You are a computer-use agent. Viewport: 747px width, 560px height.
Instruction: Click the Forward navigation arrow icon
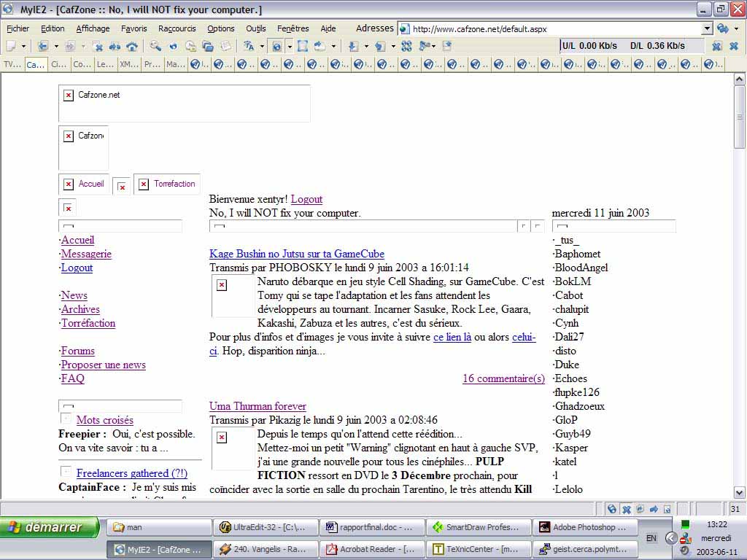point(70,46)
